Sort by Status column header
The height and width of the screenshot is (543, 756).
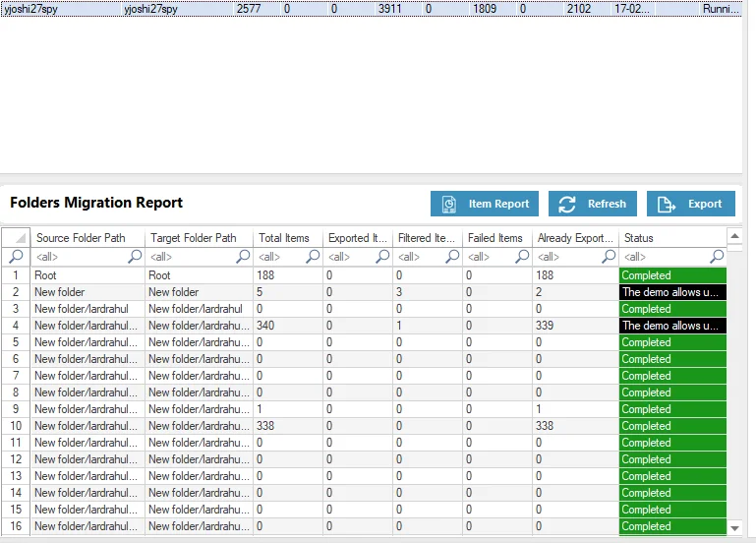tap(673, 238)
